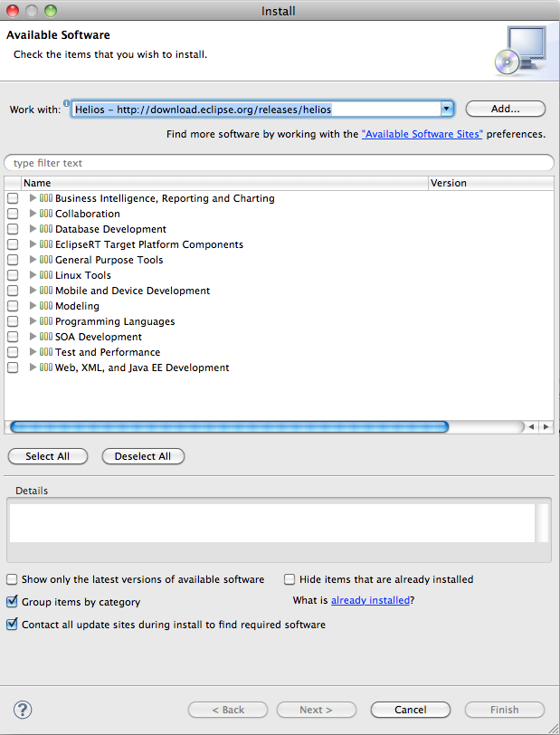
Task: Click the Add... button
Action: [505, 109]
